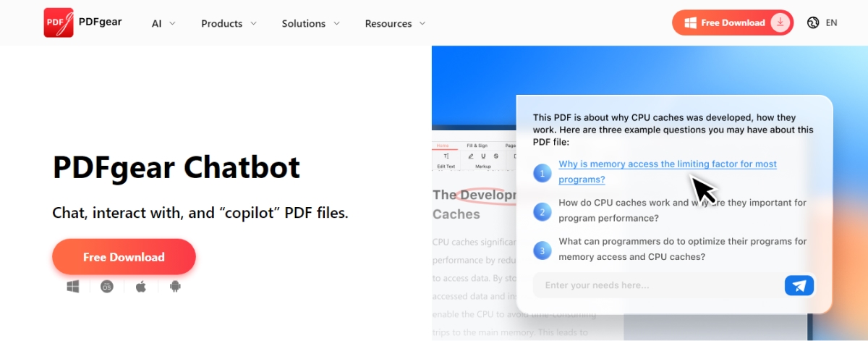Select the question about optimizing programs

click(682, 249)
